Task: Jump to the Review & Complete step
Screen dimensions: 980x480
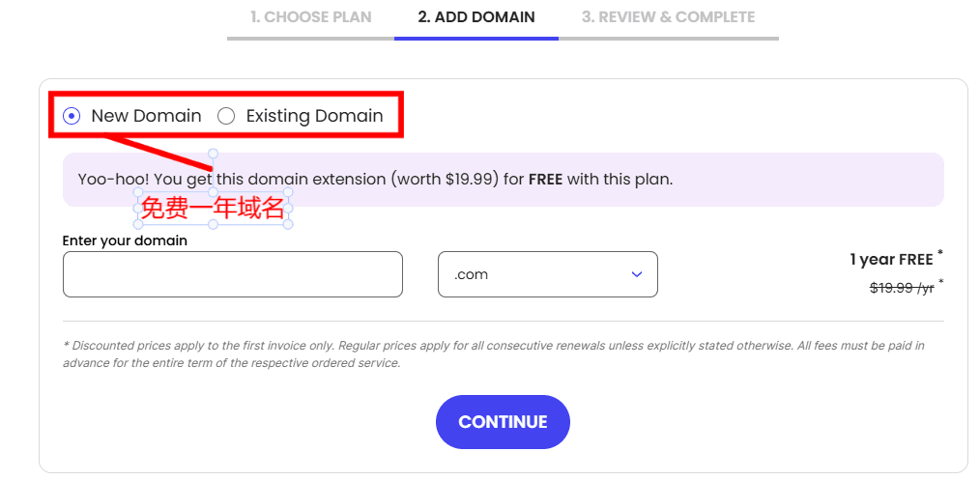Action: 669,17
